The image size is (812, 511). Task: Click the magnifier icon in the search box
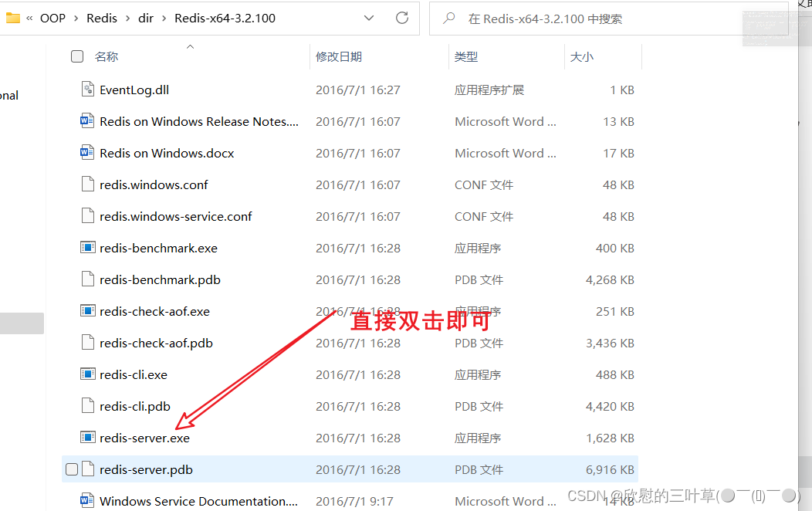pos(449,18)
